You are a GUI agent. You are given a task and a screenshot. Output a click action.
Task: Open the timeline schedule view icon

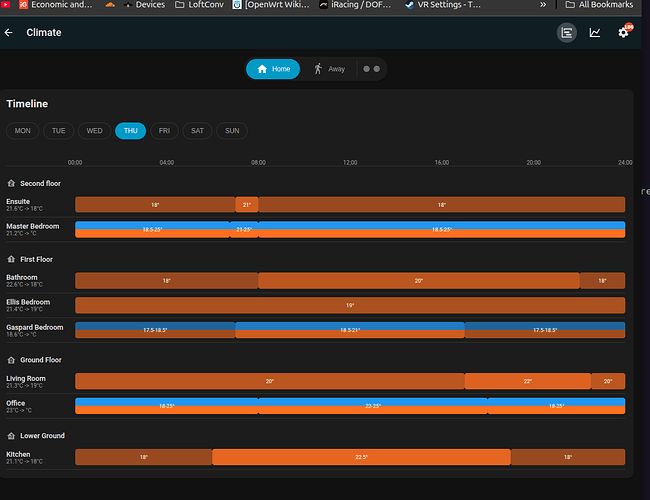point(566,33)
